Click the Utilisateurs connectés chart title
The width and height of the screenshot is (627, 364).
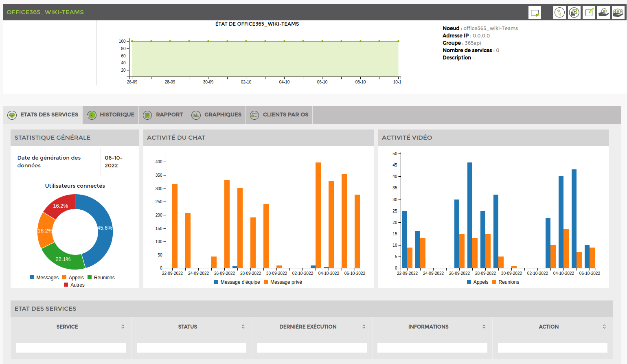[75, 186]
